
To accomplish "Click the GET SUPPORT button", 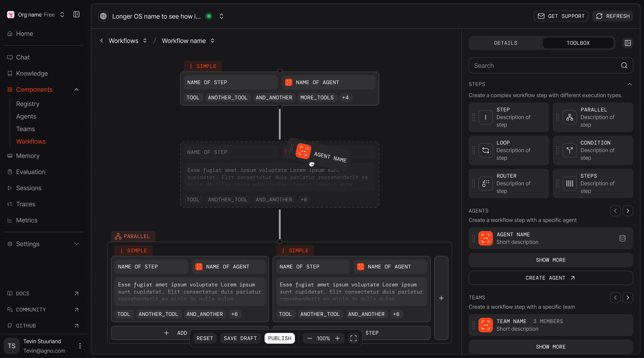I will pyautogui.click(x=561, y=16).
